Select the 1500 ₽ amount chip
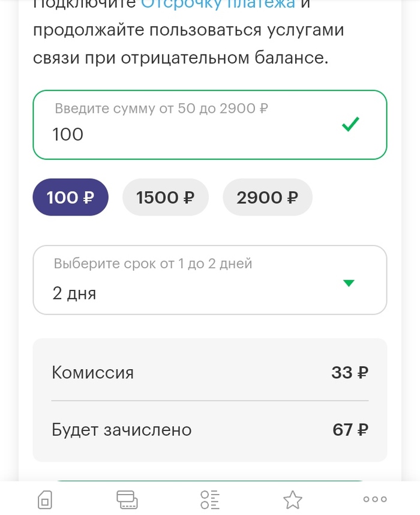The height and width of the screenshot is (515, 420). [x=166, y=197]
